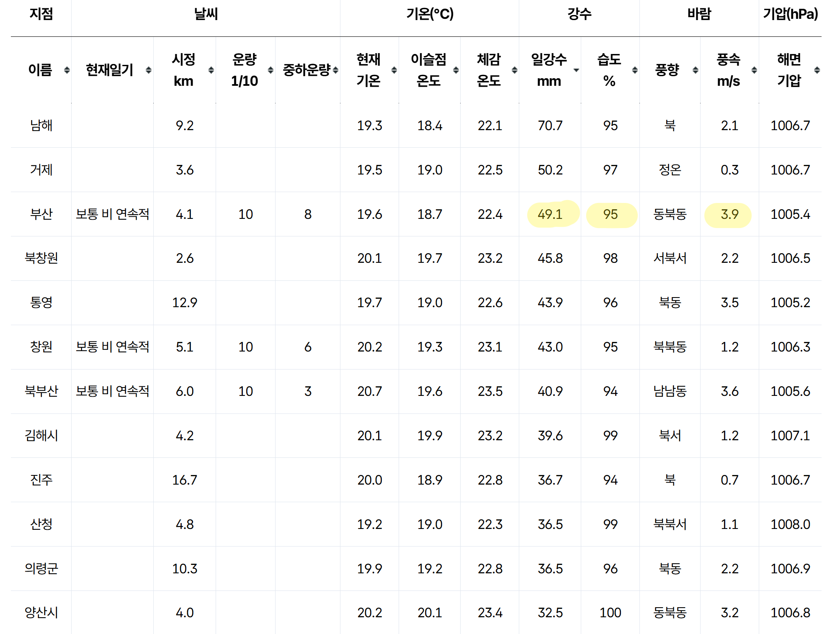Toggle 일강수 mm descending sort arrow
Viewport: 840px width, 634px height.
click(576, 70)
